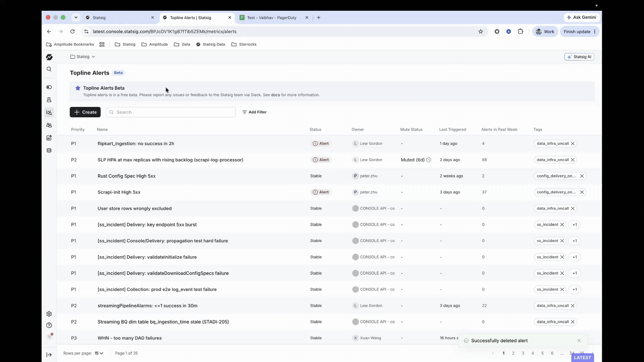Open the browser tab search chevron
The width and height of the screenshot is (644, 362).
pos(76,17)
